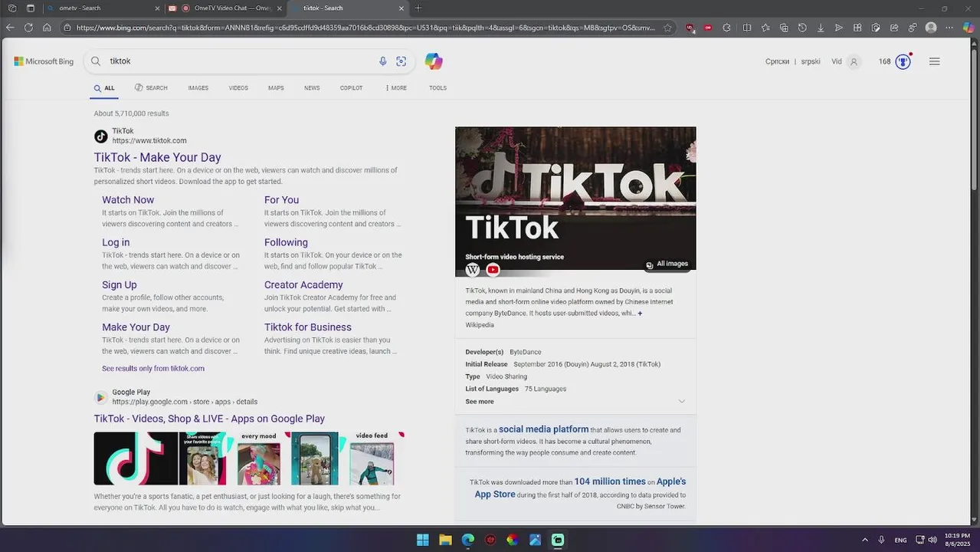Click the taskbar volume icon
The width and height of the screenshot is (980, 552).
tap(932, 540)
